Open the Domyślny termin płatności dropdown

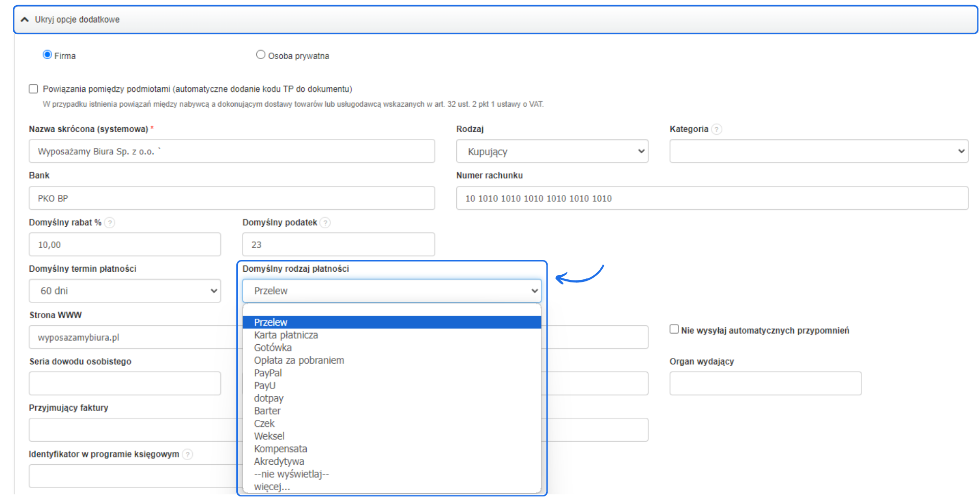click(x=125, y=291)
